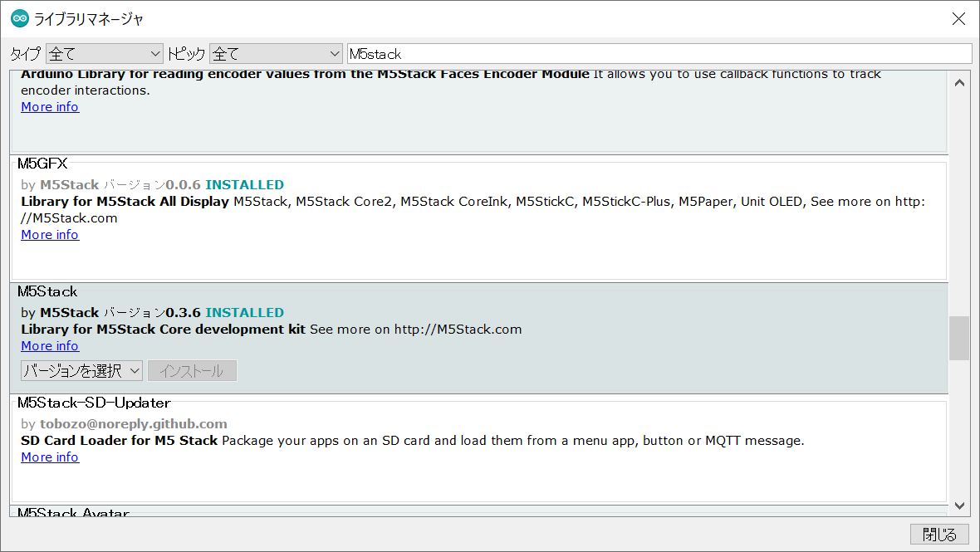Viewport: 980px width, 552px height.
Task: Click the Arduino logo icon in title bar
Action: pos(20,19)
